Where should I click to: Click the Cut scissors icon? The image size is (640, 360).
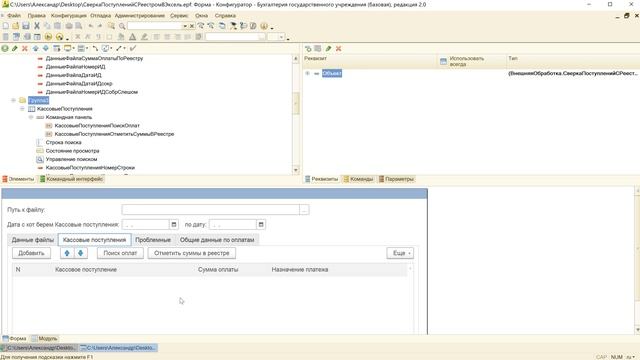37,26
